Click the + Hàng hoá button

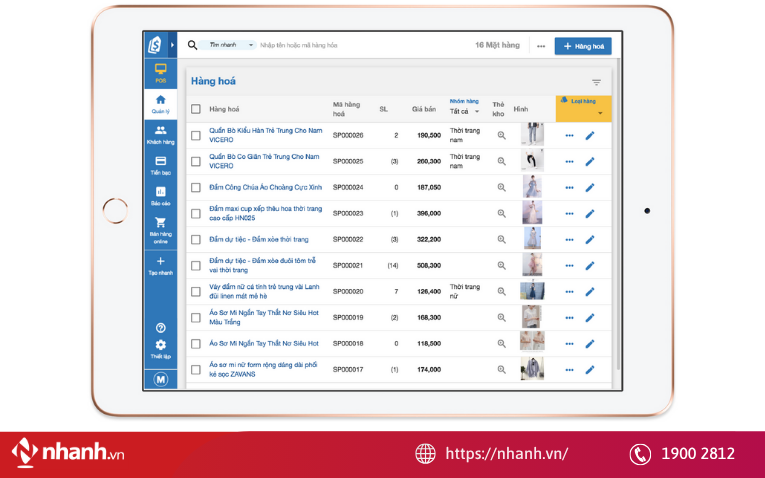pyautogui.click(x=583, y=46)
